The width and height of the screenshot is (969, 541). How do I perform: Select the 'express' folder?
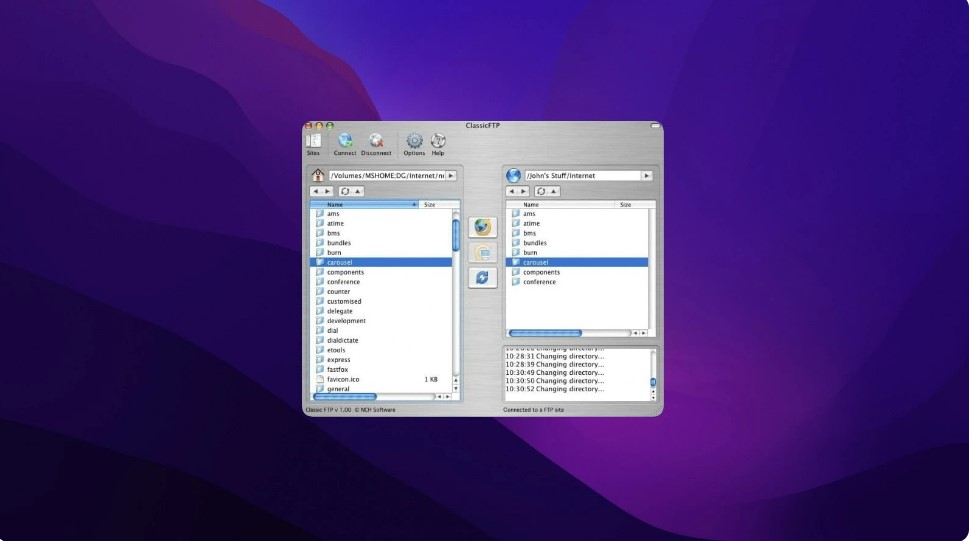pyautogui.click(x=381, y=360)
